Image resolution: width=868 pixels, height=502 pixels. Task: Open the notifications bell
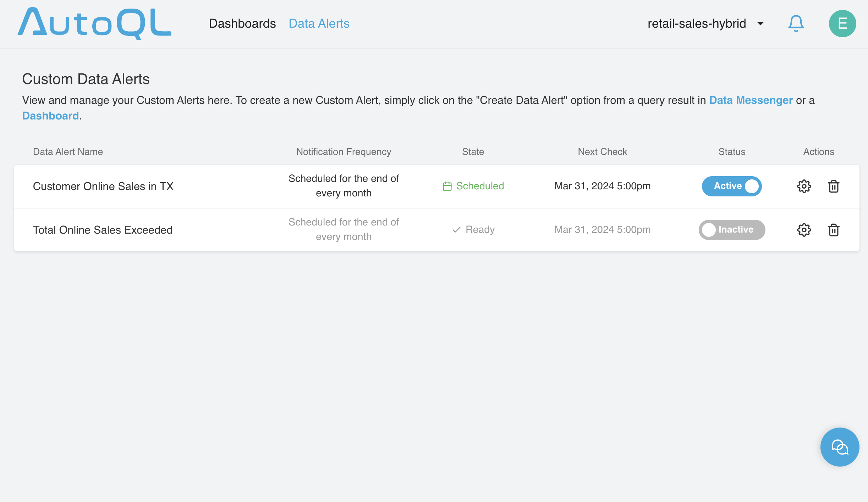pos(796,24)
